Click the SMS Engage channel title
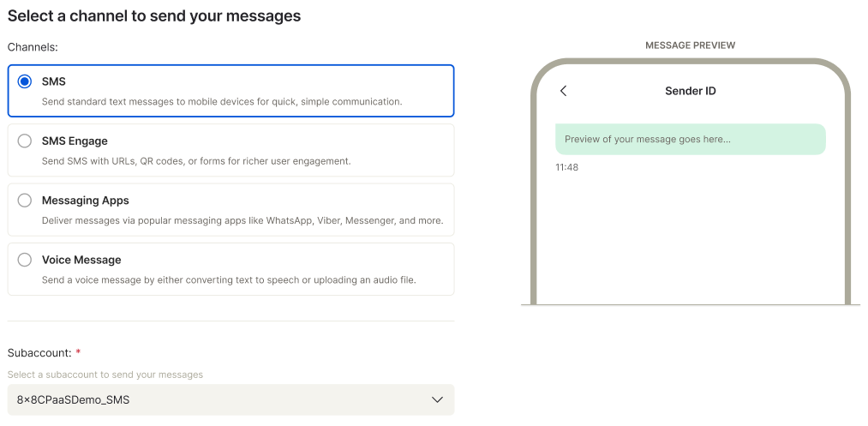Image resolution: width=868 pixels, height=426 pixels. point(75,141)
